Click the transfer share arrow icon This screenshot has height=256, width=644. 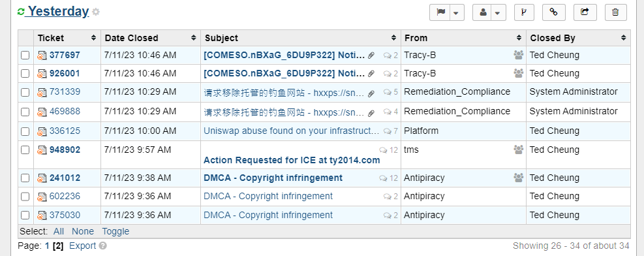click(585, 12)
